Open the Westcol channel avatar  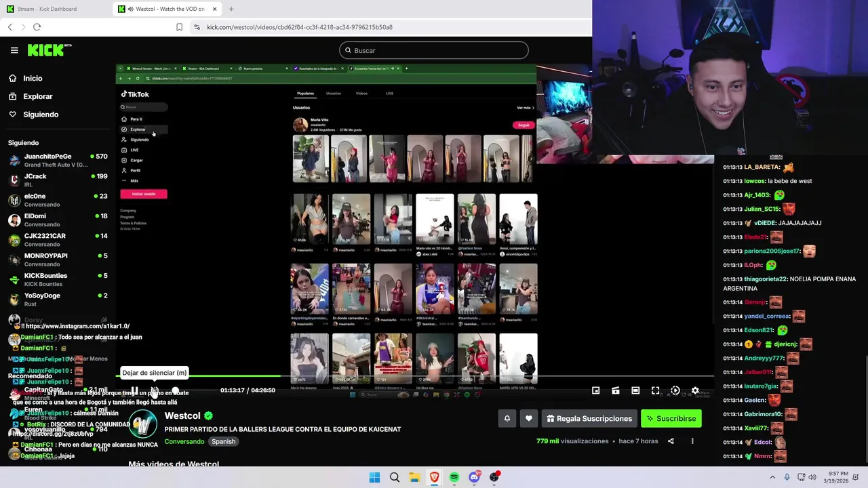pyautogui.click(x=142, y=425)
